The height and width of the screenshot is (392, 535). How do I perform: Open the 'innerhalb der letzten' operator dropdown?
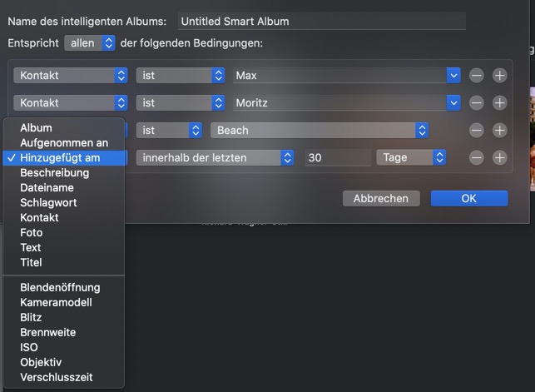tap(215, 157)
